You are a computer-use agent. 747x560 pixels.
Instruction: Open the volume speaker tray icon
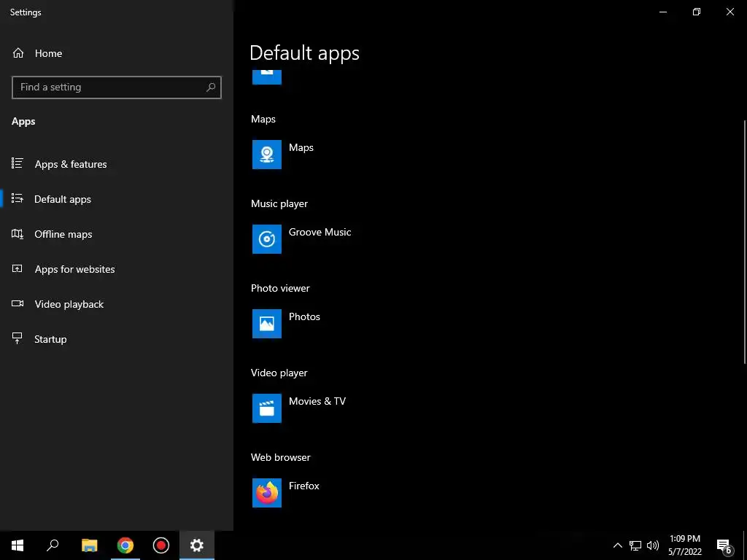coord(653,545)
